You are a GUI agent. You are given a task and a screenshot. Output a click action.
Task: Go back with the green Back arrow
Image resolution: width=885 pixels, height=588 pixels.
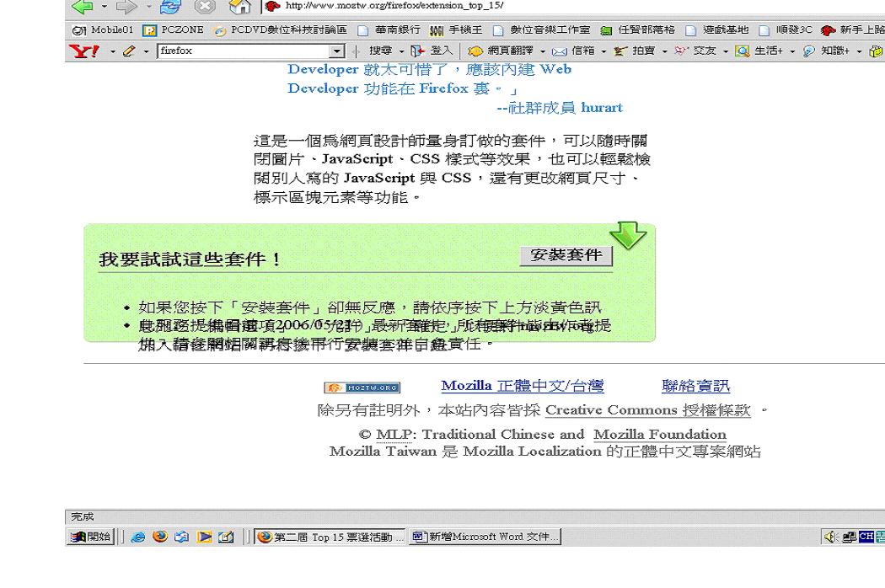click(x=83, y=7)
